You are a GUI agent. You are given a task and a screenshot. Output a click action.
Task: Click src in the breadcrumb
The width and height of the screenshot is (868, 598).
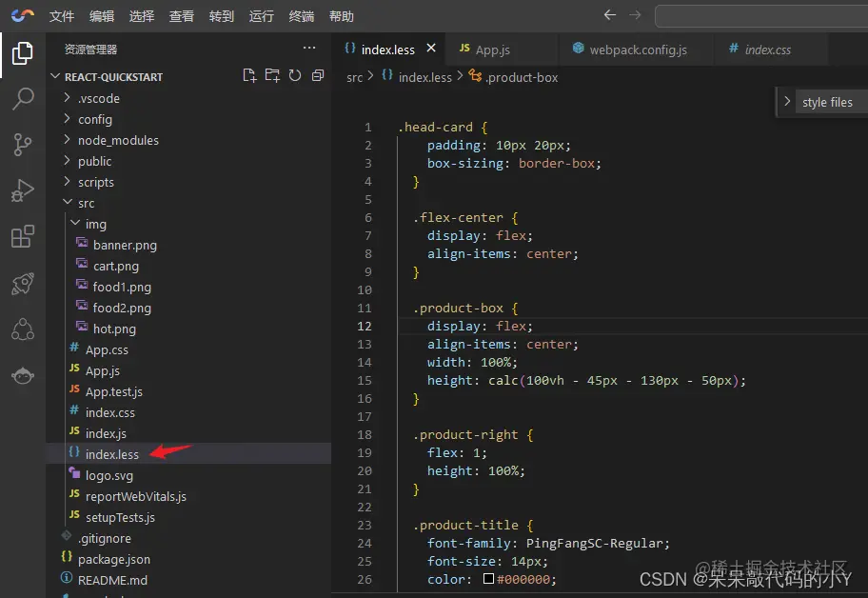click(354, 77)
